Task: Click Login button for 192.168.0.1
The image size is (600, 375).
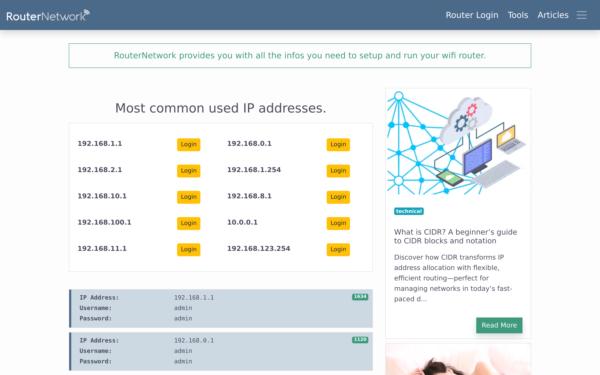Action: (338, 144)
